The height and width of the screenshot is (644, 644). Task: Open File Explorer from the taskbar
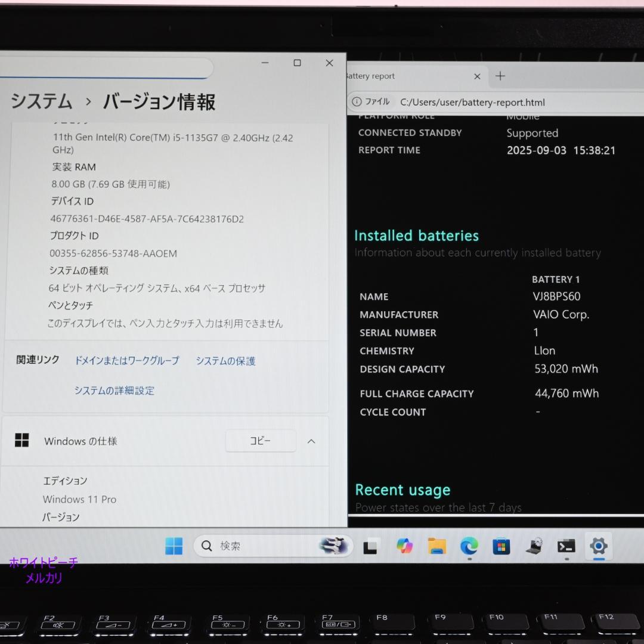pyautogui.click(x=437, y=546)
